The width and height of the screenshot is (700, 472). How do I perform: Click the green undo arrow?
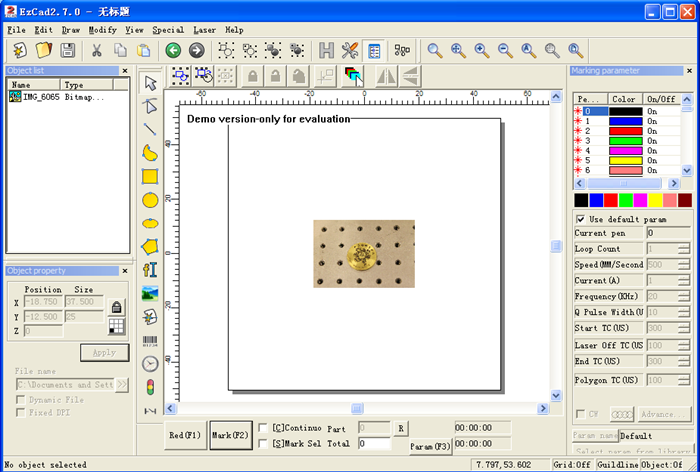coord(173,50)
